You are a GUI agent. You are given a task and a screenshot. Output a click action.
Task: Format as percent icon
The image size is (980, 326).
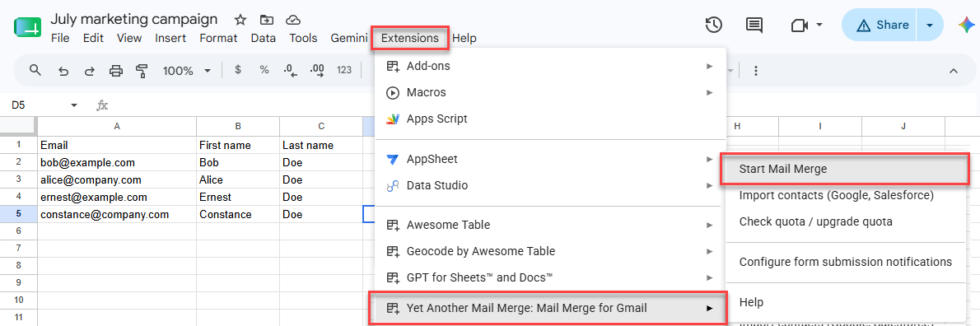click(264, 70)
